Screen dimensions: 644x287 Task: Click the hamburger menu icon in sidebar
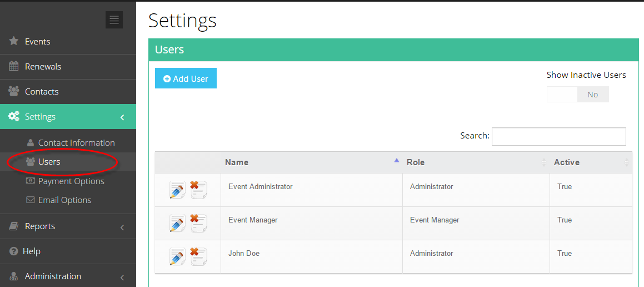point(114,19)
